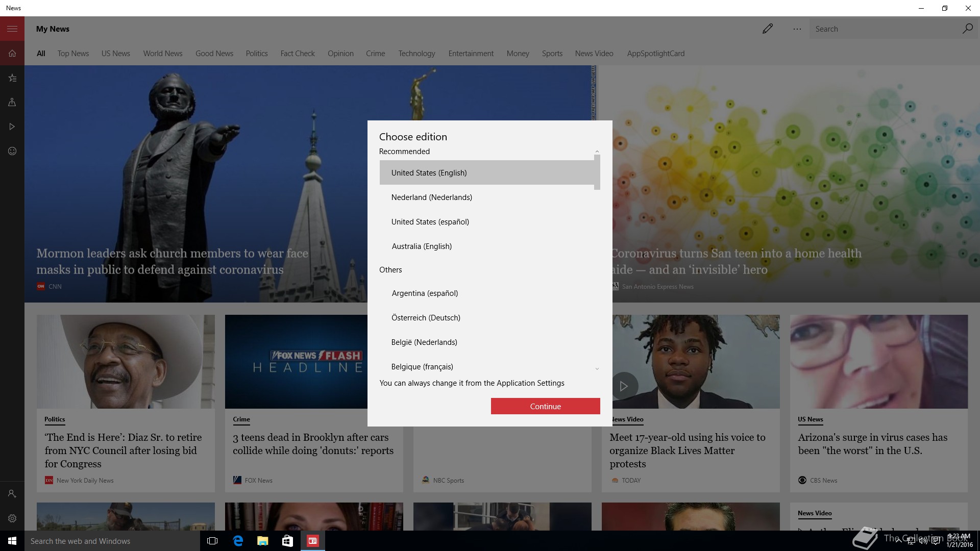This screenshot has width=980, height=551.
Task: Switch to Top News tab
Action: pos(73,54)
